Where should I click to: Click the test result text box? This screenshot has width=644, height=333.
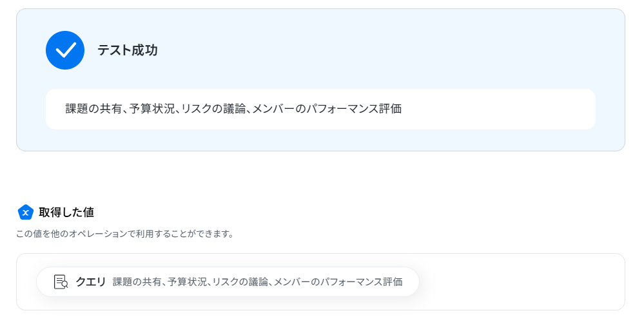[x=320, y=109]
